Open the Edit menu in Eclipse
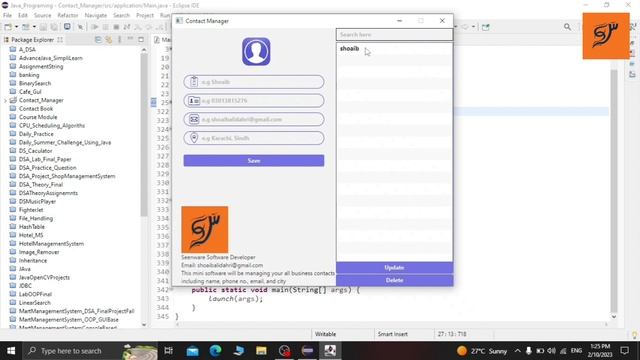The height and width of the screenshot is (360, 640). pyautogui.click(x=23, y=16)
